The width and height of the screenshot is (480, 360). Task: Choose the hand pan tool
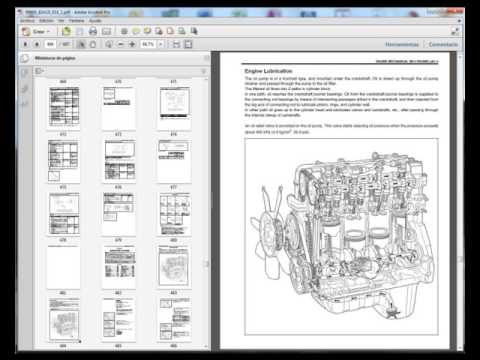click(93, 44)
